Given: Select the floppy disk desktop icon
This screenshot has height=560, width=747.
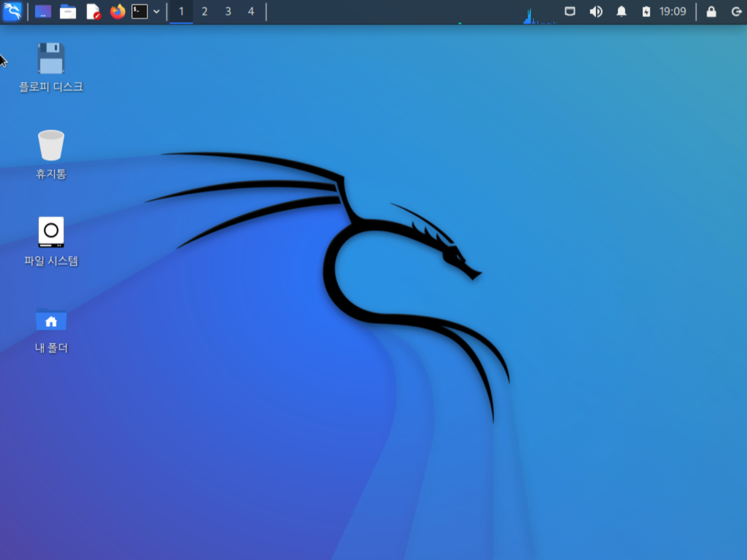Looking at the screenshot, I should 51,58.
